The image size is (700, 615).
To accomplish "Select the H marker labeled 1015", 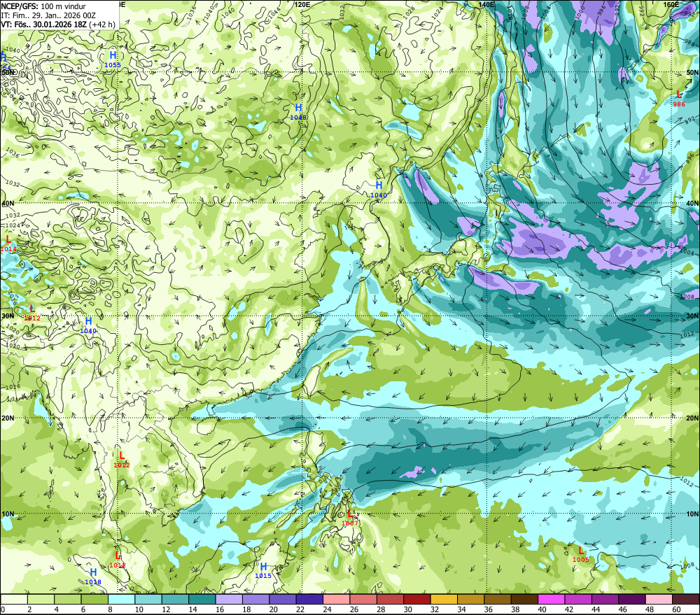I will [x=263, y=570].
